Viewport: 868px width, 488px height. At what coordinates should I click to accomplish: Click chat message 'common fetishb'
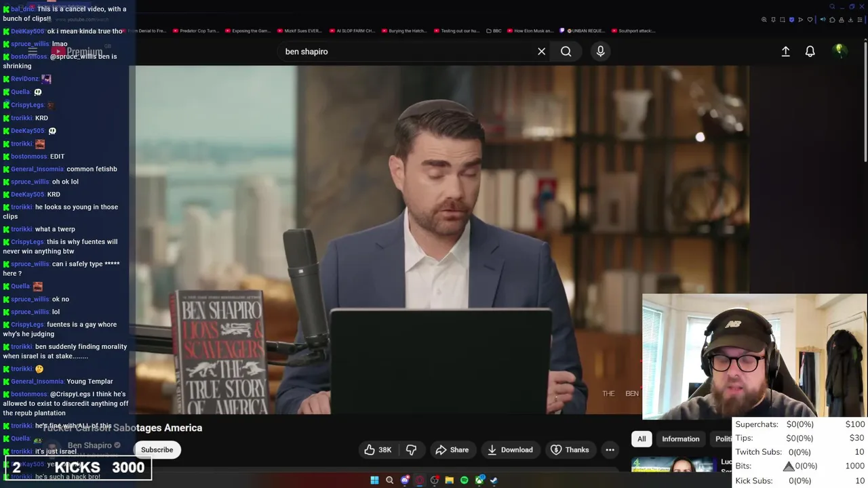pyautogui.click(x=92, y=169)
